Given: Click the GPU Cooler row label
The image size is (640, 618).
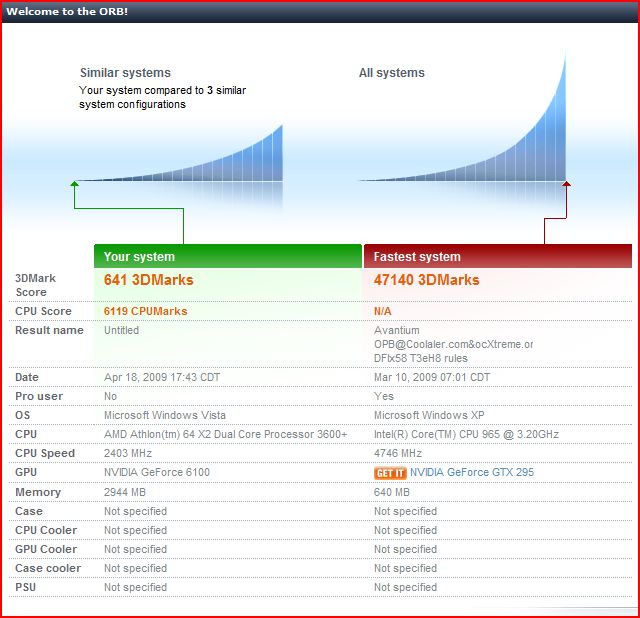Looking at the screenshot, I should (x=46, y=549).
